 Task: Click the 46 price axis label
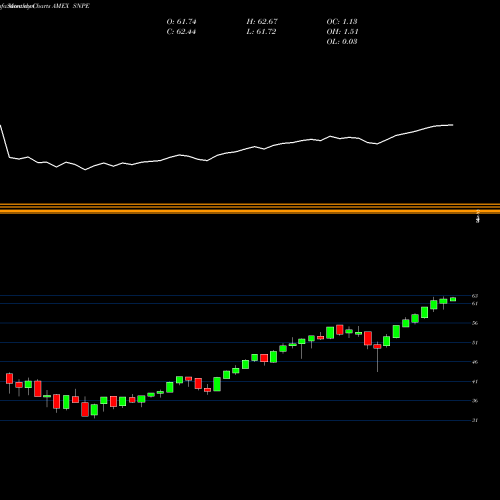pyautogui.click(x=475, y=362)
